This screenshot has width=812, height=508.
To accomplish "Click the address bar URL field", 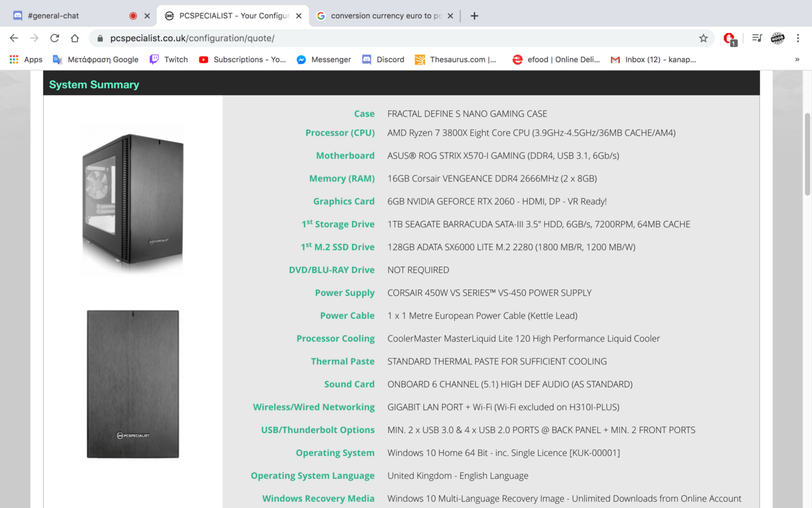I will click(x=402, y=38).
